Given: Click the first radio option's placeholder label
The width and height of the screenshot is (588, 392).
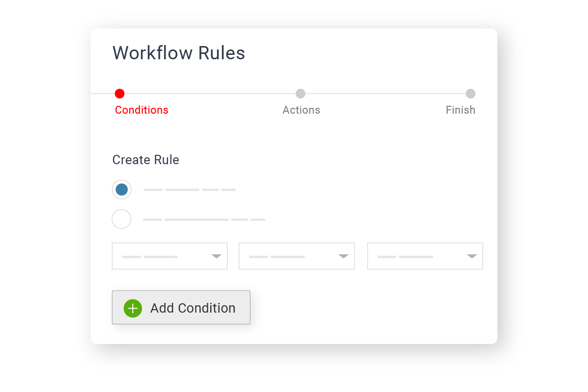Looking at the screenshot, I should 190,190.
